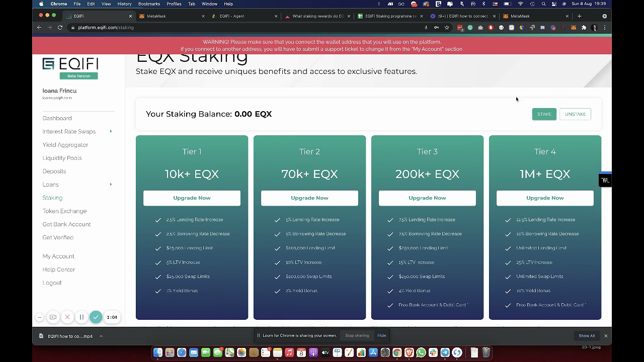Screen dimensions: 644x362
Task: Click Stop sharing in Loom banner
Action: click(x=357, y=335)
